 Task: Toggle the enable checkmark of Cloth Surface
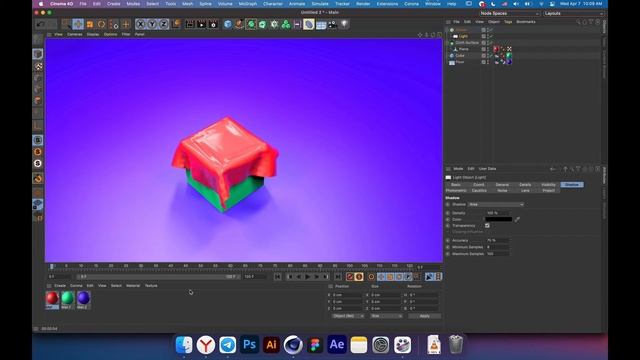(x=491, y=42)
